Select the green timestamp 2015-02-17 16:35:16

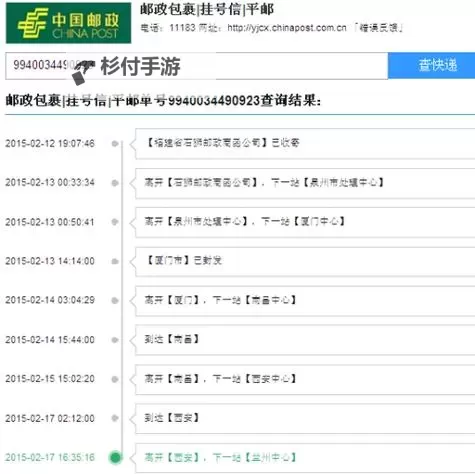[x=50, y=457]
